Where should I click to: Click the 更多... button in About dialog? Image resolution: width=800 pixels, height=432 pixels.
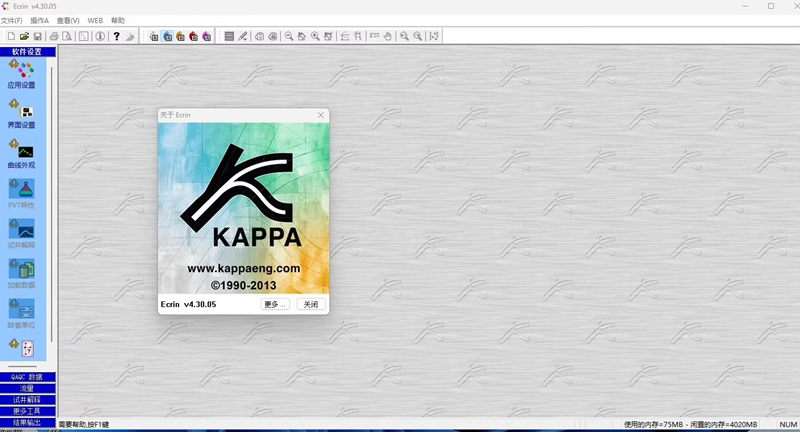(275, 304)
